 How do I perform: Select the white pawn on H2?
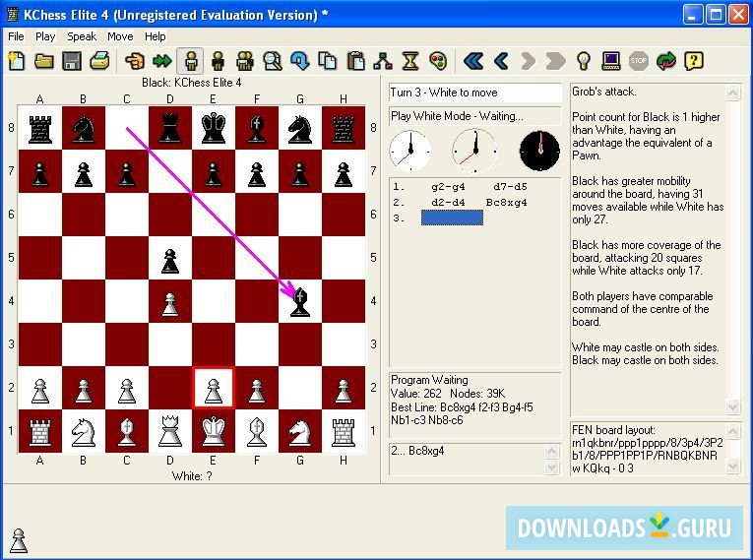(x=344, y=388)
